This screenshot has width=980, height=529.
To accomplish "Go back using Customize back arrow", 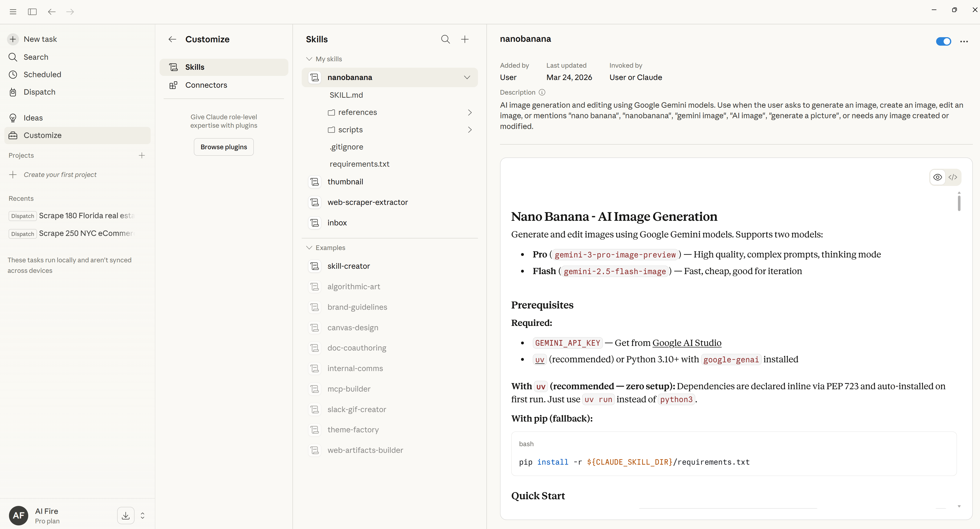I will (x=172, y=39).
